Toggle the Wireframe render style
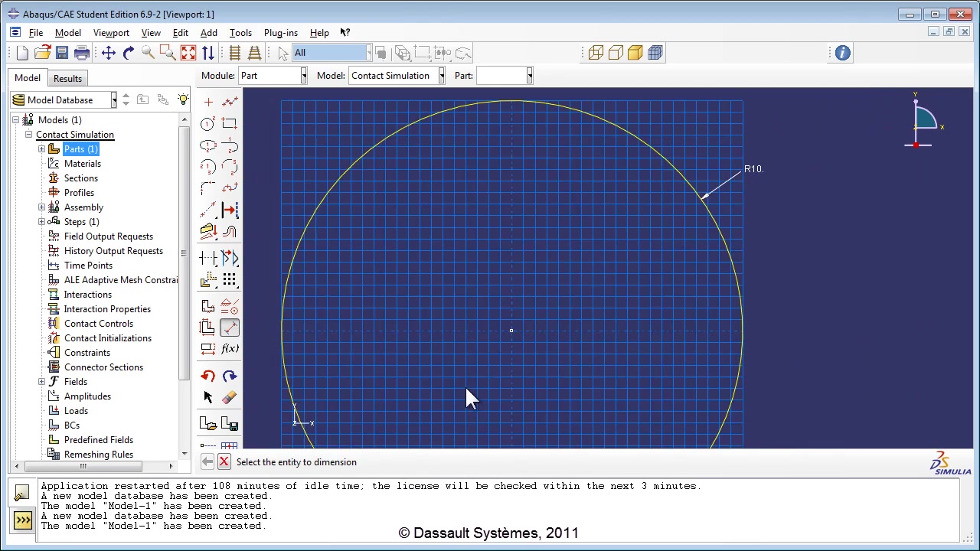 tap(596, 53)
